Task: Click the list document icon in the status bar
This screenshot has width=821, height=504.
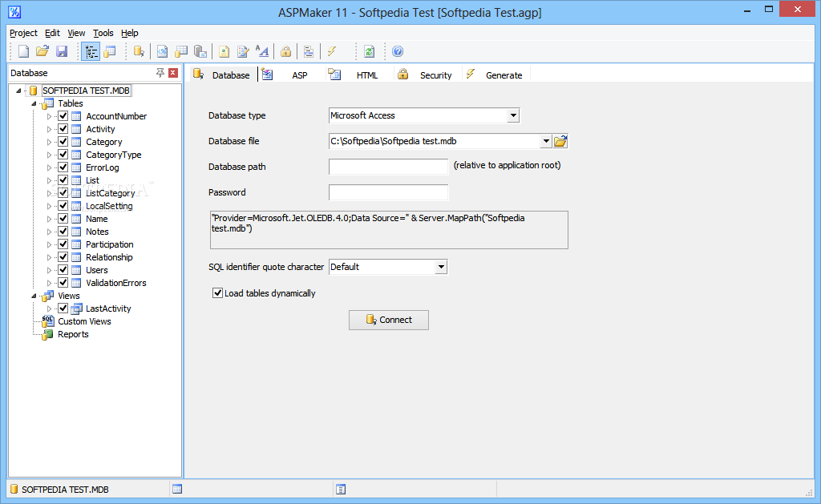Action: (x=340, y=490)
